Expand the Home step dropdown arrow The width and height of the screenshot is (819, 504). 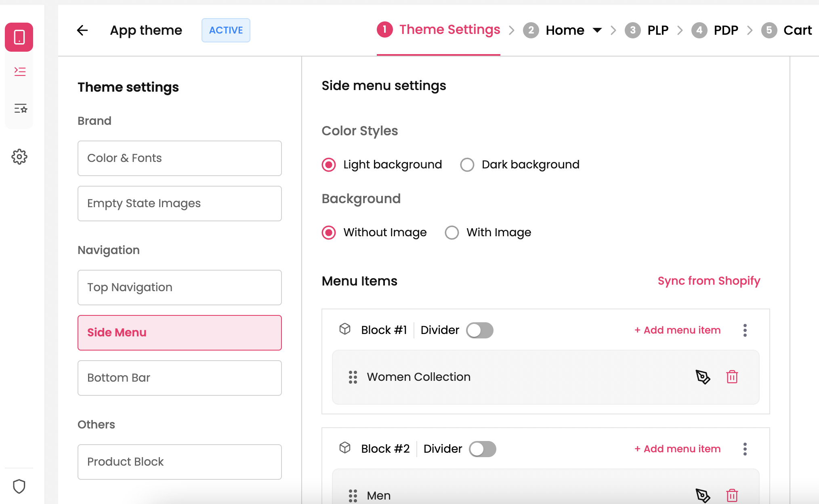pos(597,30)
